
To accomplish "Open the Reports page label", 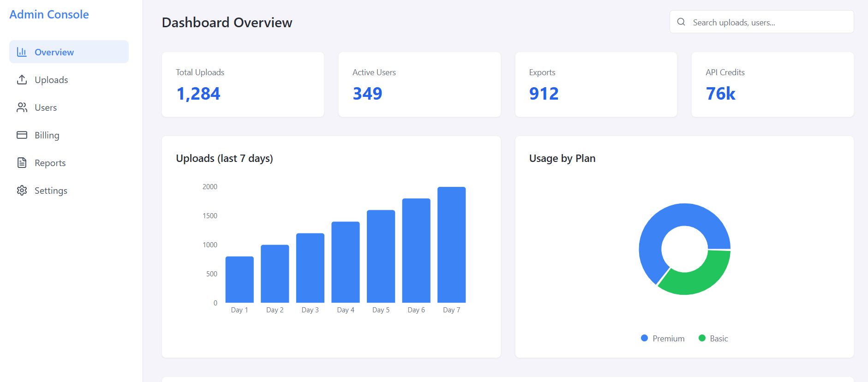I will point(50,163).
